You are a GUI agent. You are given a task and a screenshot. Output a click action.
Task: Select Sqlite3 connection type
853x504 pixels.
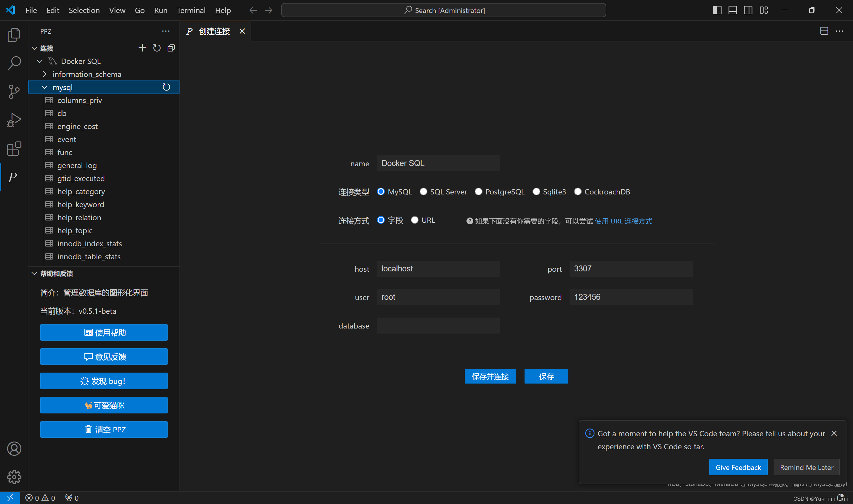pos(536,191)
